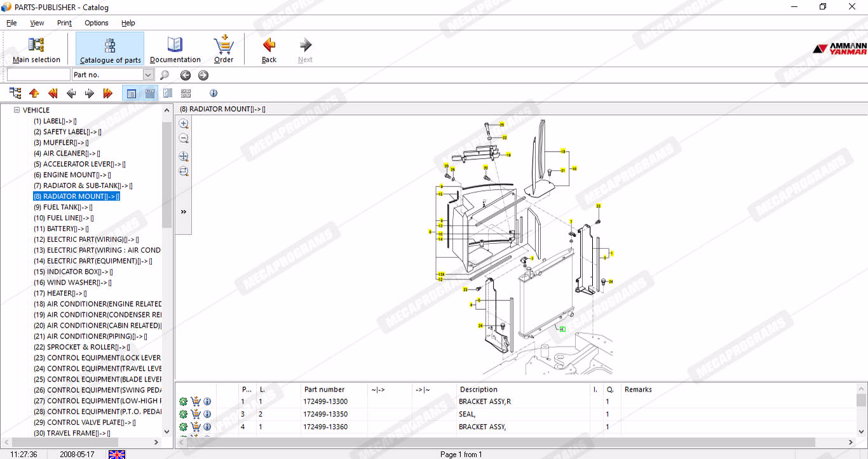Open the Options menu

pyautogui.click(x=97, y=23)
